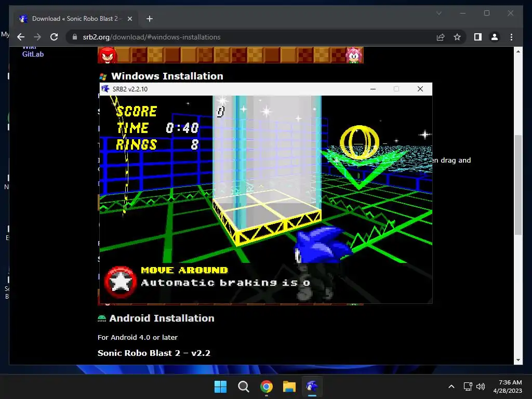The height and width of the screenshot is (399, 532).
Task: Click the Android Installation heading
Action: coord(162,318)
